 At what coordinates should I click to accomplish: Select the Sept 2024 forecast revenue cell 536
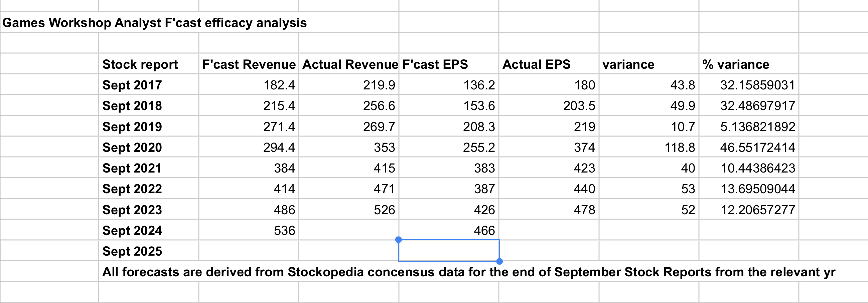pos(249,230)
